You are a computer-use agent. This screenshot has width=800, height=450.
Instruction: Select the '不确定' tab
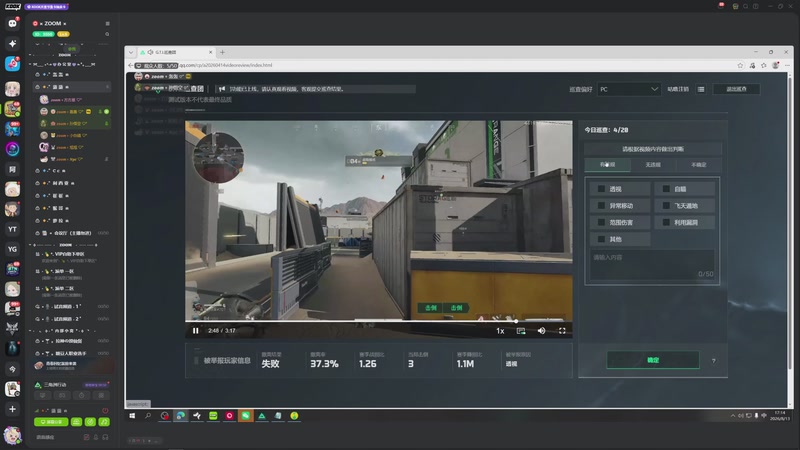point(698,165)
